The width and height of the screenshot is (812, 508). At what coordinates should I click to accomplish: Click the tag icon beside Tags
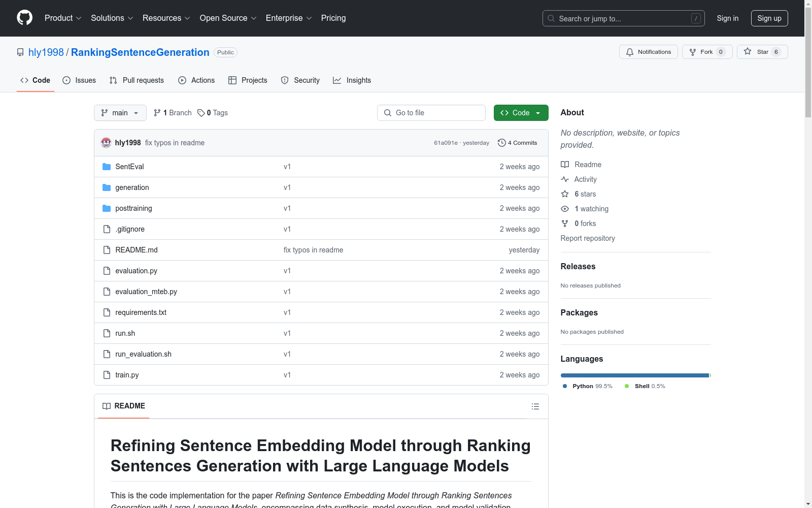[x=201, y=113]
